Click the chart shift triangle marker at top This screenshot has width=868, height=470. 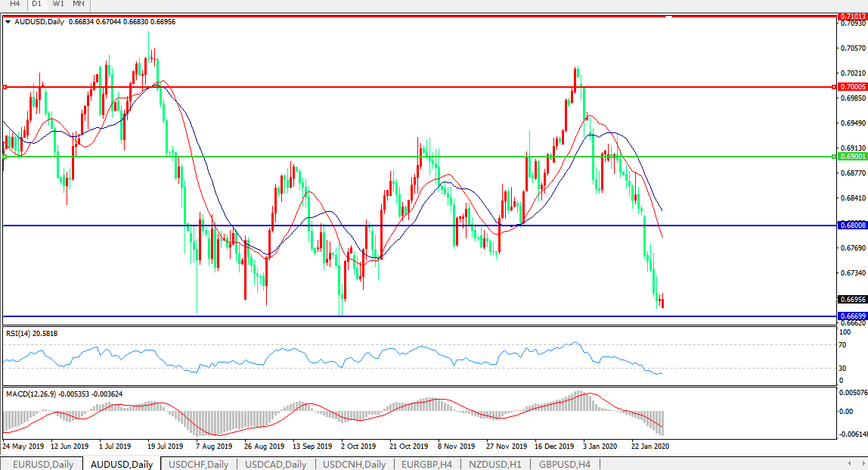pyautogui.click(x=668, y=17)
